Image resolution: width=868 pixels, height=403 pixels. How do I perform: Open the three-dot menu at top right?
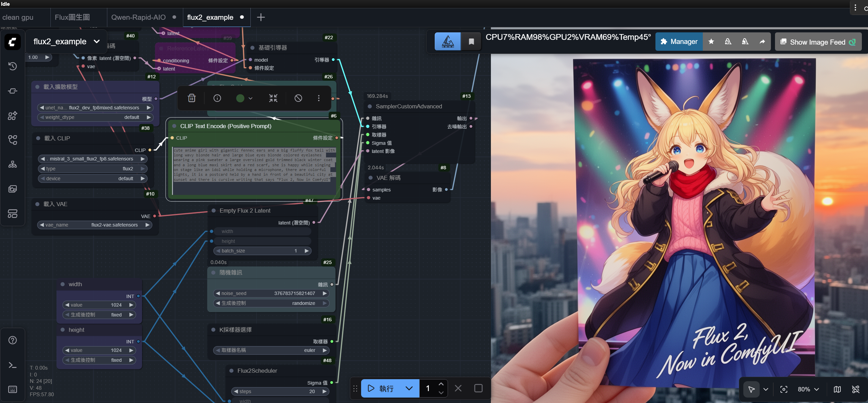(855, 7)
